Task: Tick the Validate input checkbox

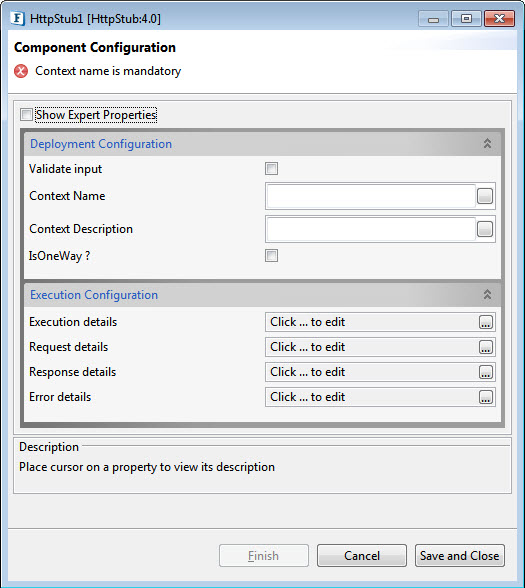Action: (x=272, y=169)
